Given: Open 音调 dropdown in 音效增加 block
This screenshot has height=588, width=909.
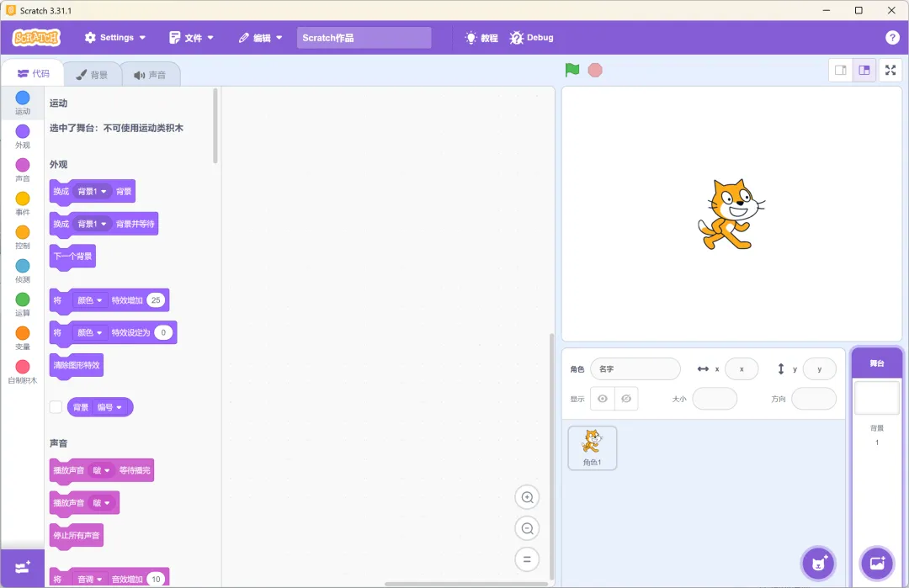Looking at the screenshot, I should pyautogui.click(x=90, y=580).
